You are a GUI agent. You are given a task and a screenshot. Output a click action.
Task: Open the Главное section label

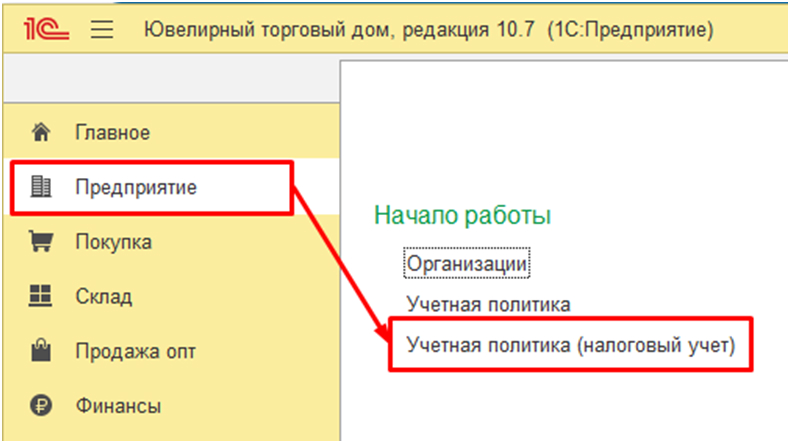tap(113, 133)
